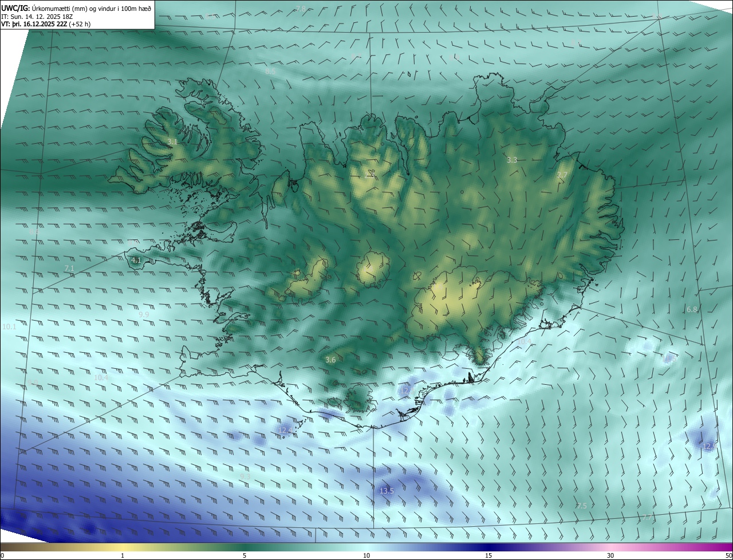Click the 10.1 value label on the map
733x560 pixels.
pos(10,327)
